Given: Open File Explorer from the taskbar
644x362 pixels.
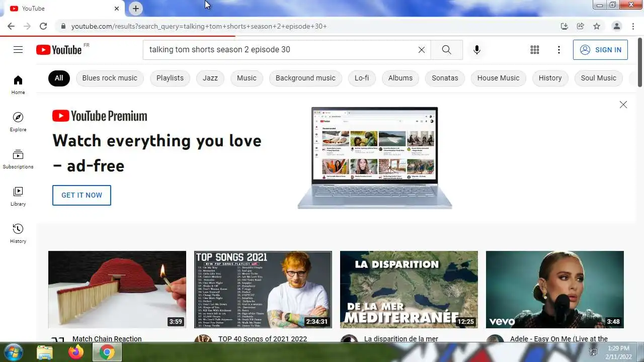Looking at the screenshot, I should tap(45, 352).
